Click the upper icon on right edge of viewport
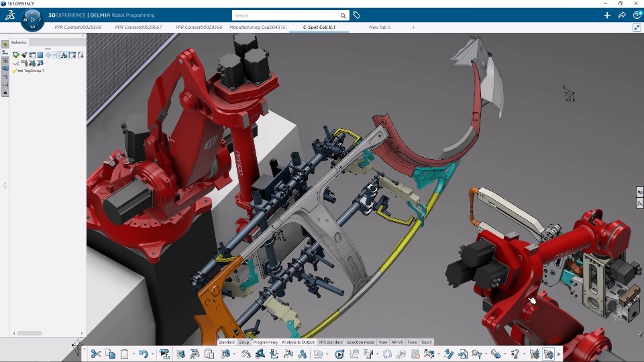Image resolution: width=644 pixels, height=362 pixels. 640,191
